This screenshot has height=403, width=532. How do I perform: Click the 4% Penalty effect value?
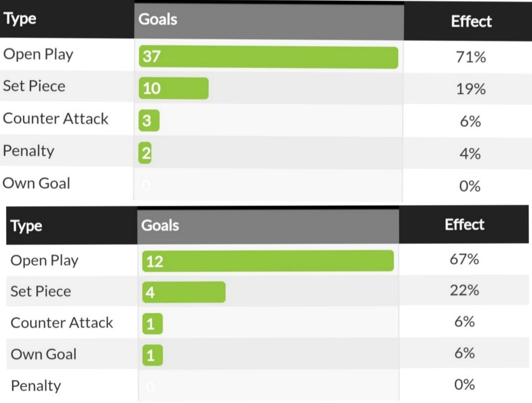(470, 154)
